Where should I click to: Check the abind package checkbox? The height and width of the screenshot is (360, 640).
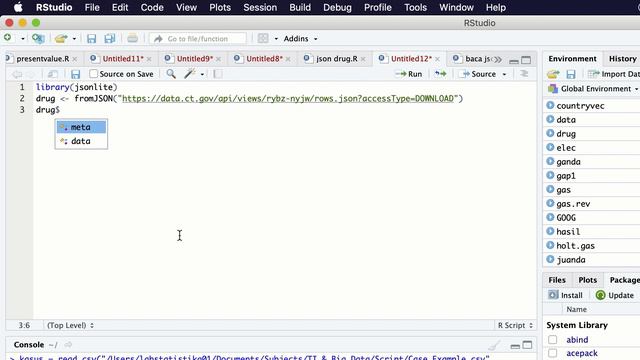552,340
